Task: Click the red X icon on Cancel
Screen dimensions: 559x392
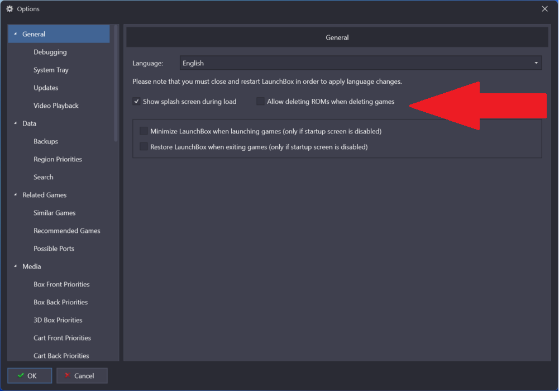Action: click(68, 375)
